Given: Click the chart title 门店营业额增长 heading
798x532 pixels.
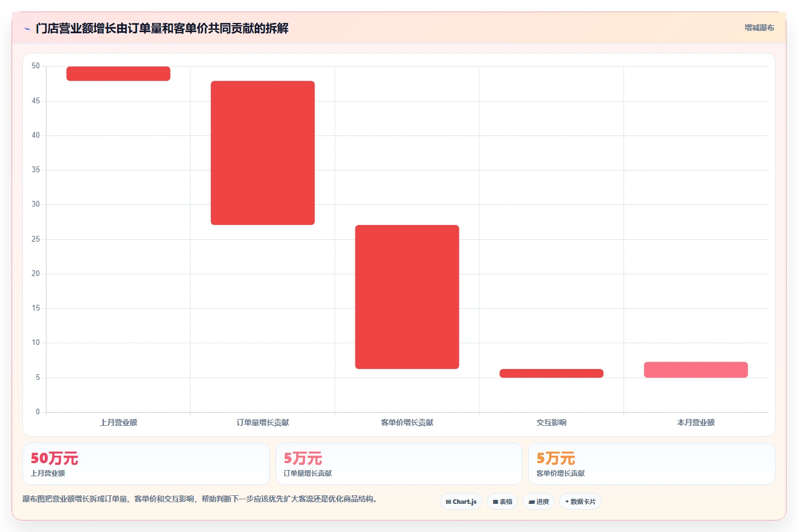Looking at the screenshot, I should tap(162, 28).
